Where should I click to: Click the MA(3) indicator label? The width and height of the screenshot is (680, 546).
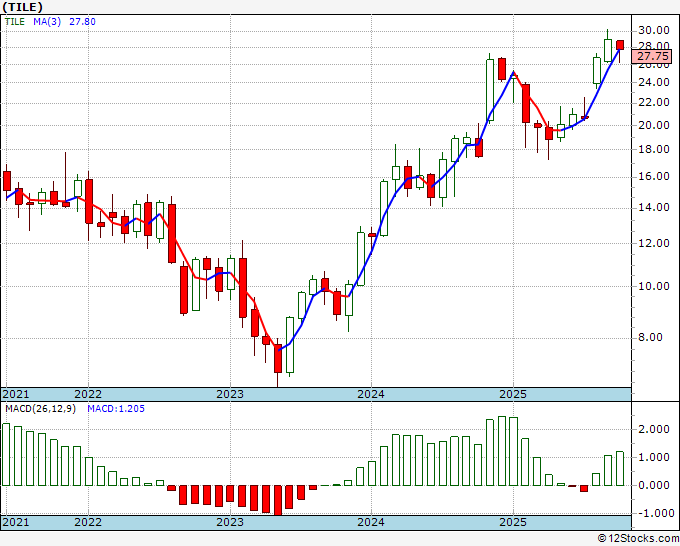point(47,22)
